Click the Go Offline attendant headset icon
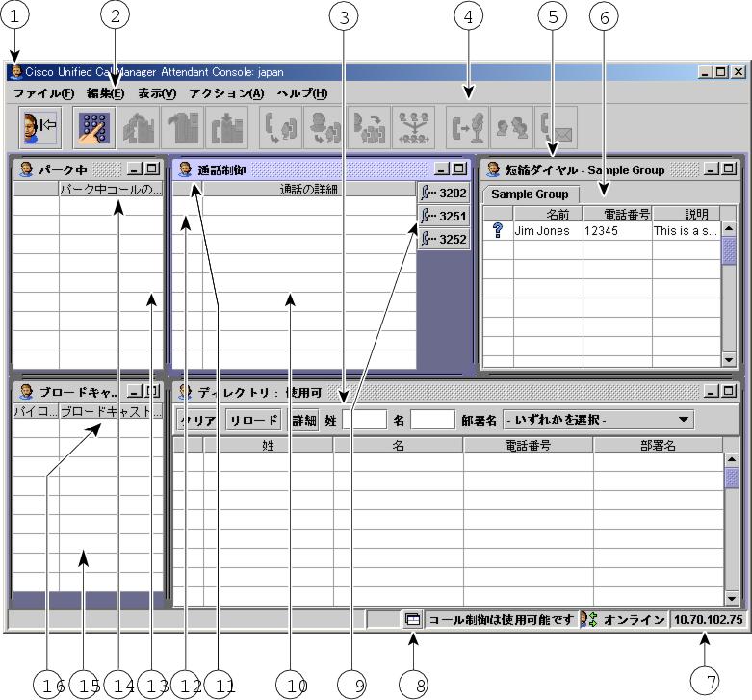Viewport: 752px width, 700px height. tap(40, 127)
